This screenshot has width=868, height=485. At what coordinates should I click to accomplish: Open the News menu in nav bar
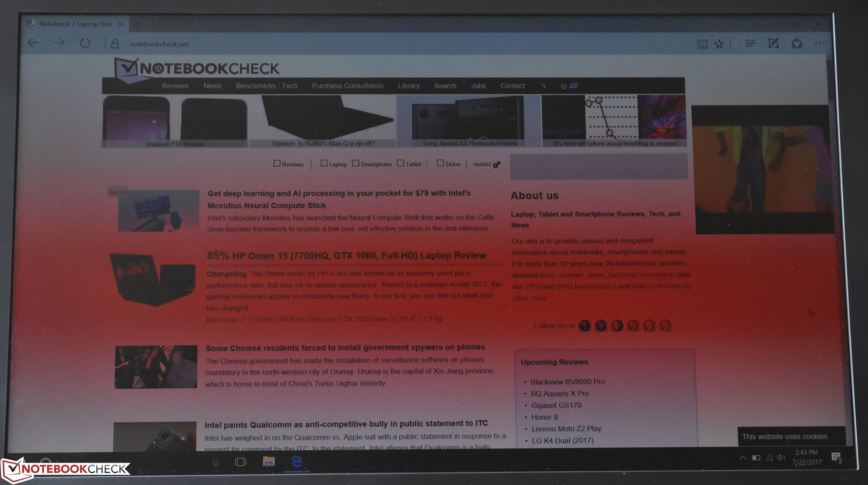point(212,86)
